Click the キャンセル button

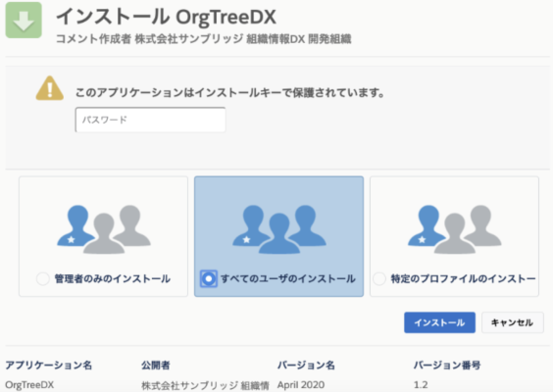[x=513, y=322]
